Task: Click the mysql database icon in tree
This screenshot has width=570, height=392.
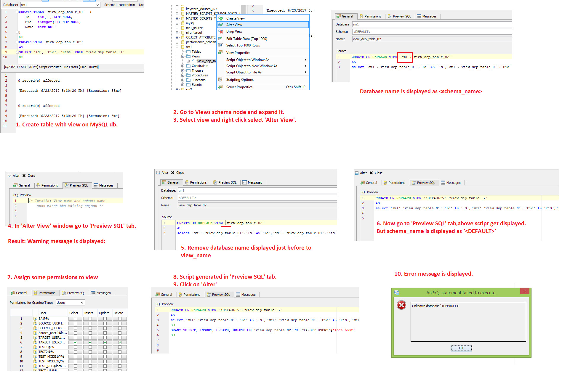Action: pos(183,23)
